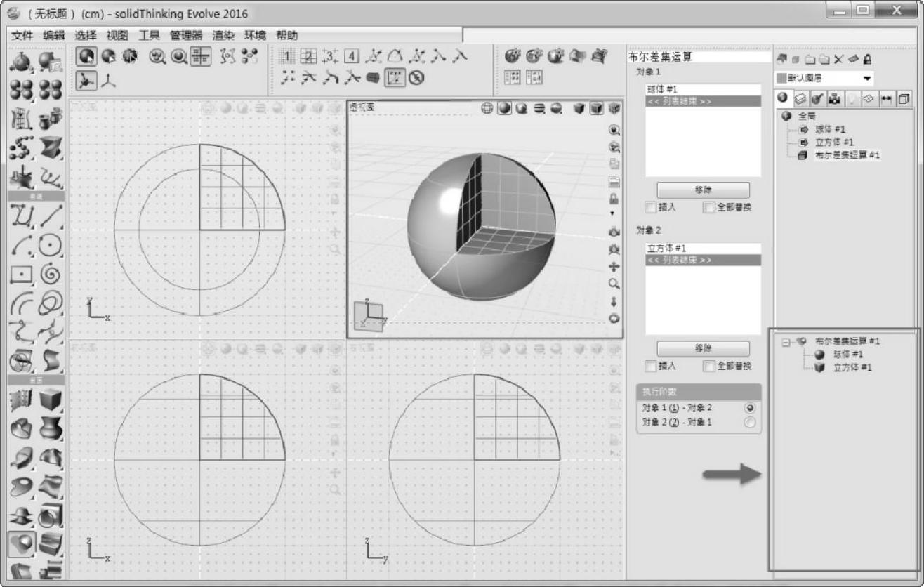This screenshot has height=587, width=924.
Task: Collapse the 布尔差集运算 #1 history tree node
Action: click(786, 342)
